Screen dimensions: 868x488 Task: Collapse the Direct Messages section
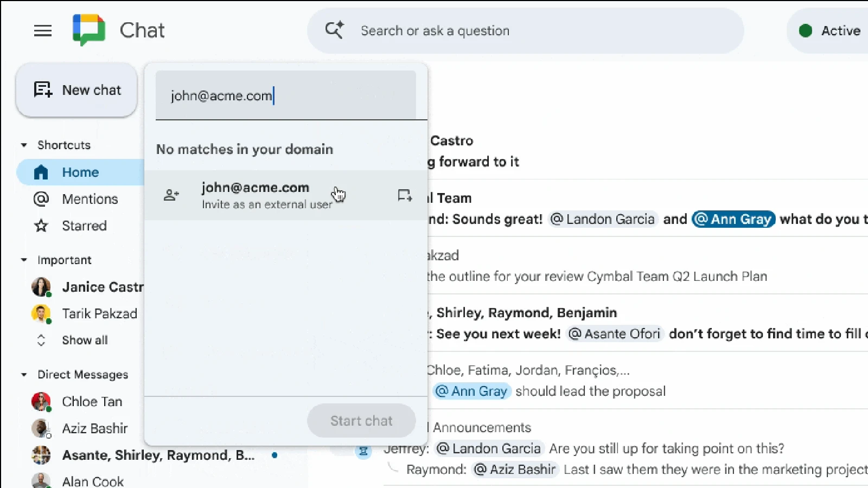pyautogui.click(x=24, y=375)
